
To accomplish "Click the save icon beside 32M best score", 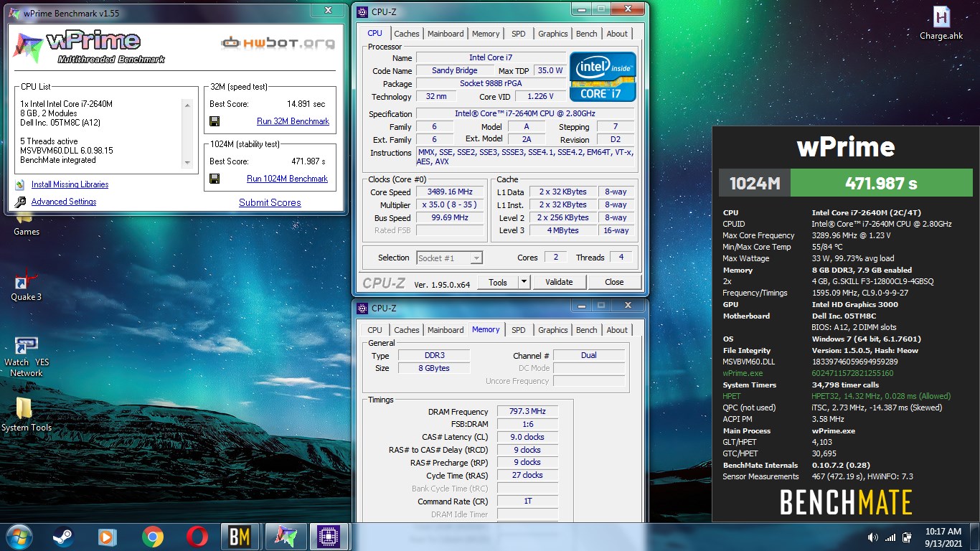I will (215, 121).
